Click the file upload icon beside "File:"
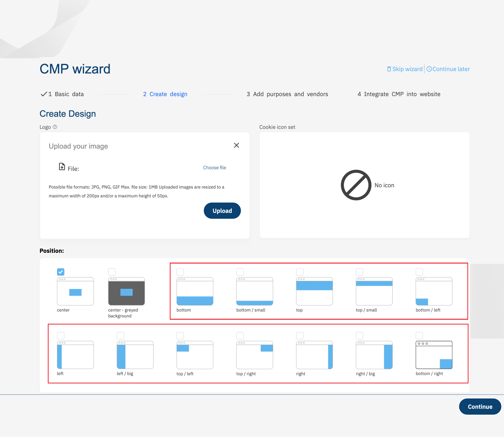The width and height of the screenshot is (504, 437). (62, 166)
